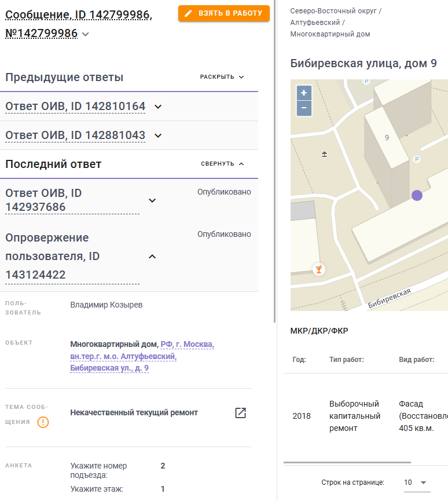448x501 pixels.
Task: Click the 'Год:' column header
Action: point(299,360)
